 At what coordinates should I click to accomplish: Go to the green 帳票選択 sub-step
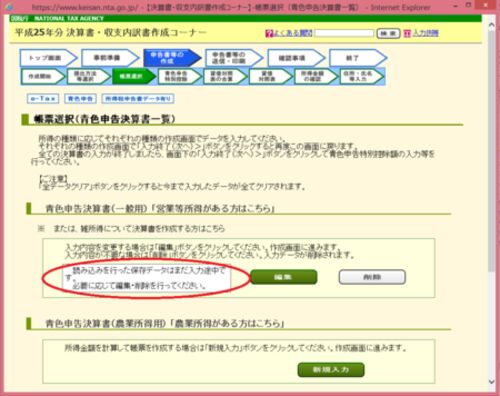134,76
